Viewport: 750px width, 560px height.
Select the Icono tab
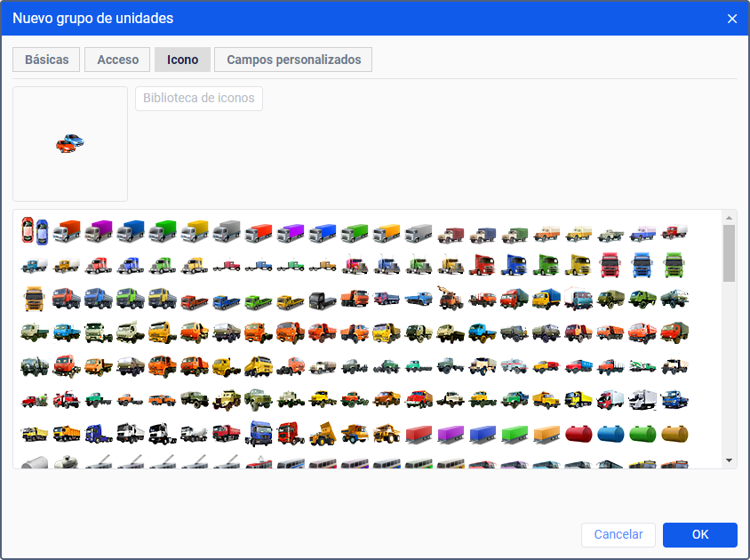[182, 60]
